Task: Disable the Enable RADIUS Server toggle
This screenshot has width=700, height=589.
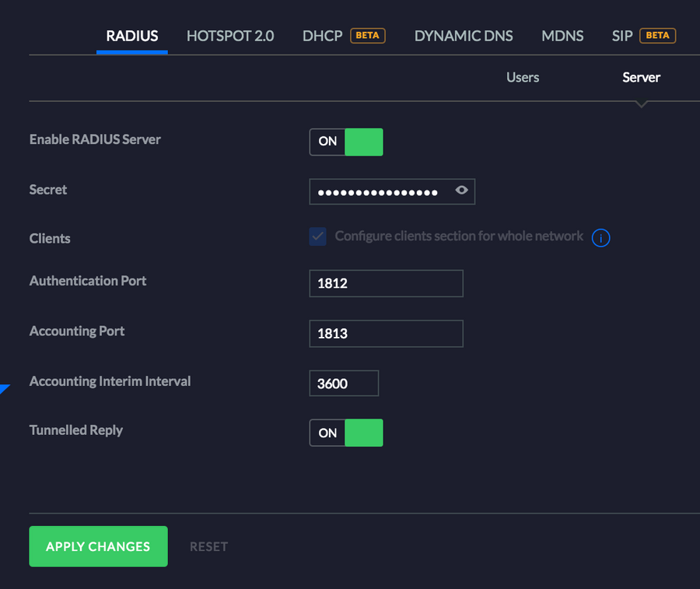Action: tap(346, 142)
